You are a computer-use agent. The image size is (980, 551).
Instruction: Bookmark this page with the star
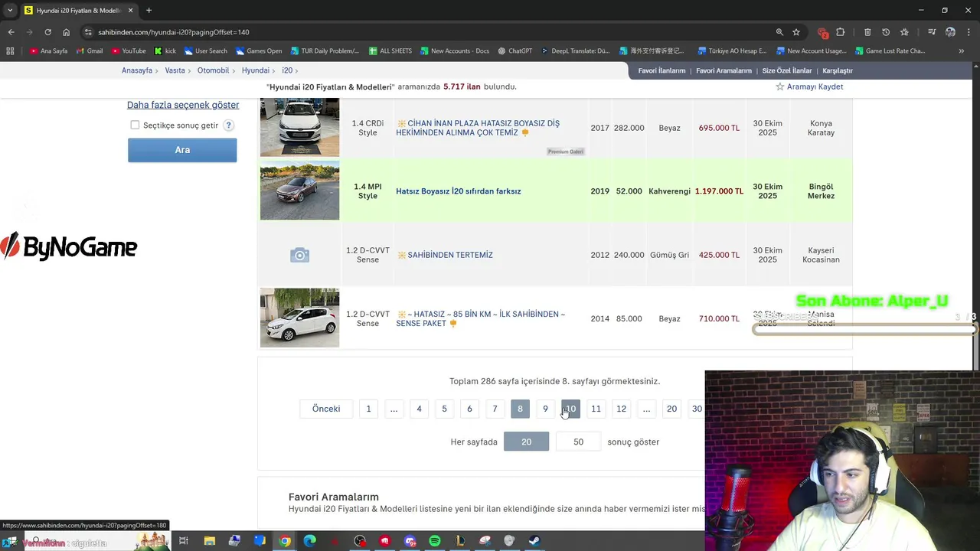[x=796, y=32]
